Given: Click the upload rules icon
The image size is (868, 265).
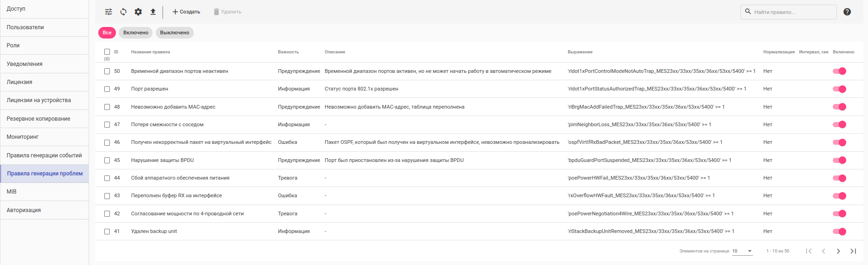Looking at the screenshot, I should (x=153, y=12).
